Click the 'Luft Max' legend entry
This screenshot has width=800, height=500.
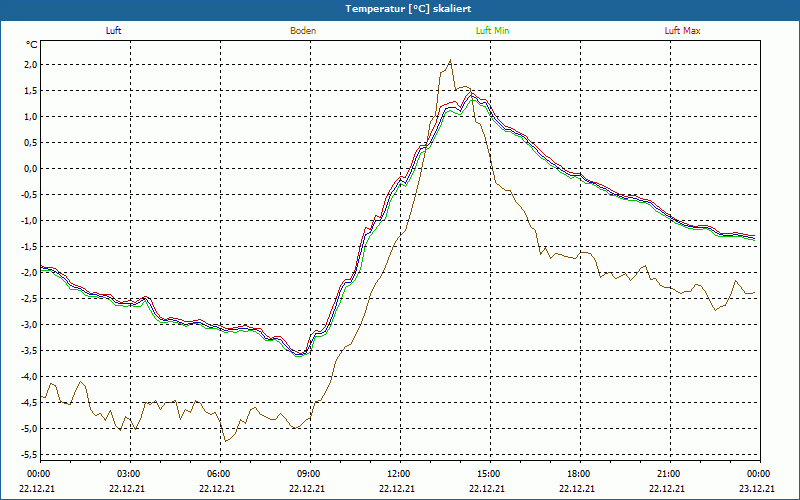(x=683, y=31)
